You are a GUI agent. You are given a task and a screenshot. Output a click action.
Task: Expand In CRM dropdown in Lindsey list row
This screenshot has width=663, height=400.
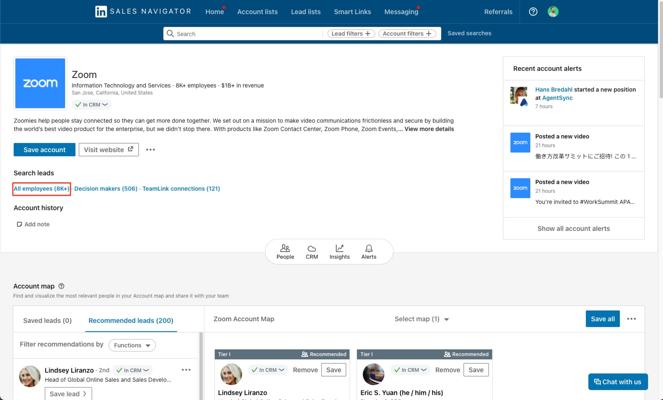pyautogui.click(x=132, y=370)
